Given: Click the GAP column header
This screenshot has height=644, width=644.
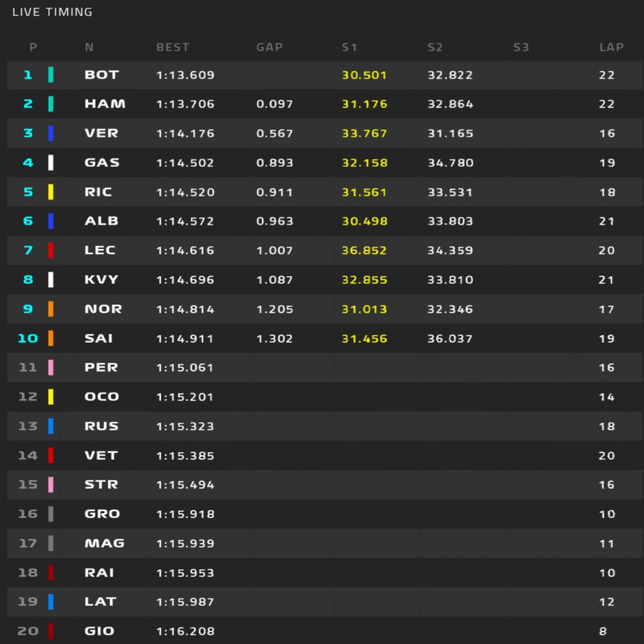Looking at the screenshot, I should (270, 47).
